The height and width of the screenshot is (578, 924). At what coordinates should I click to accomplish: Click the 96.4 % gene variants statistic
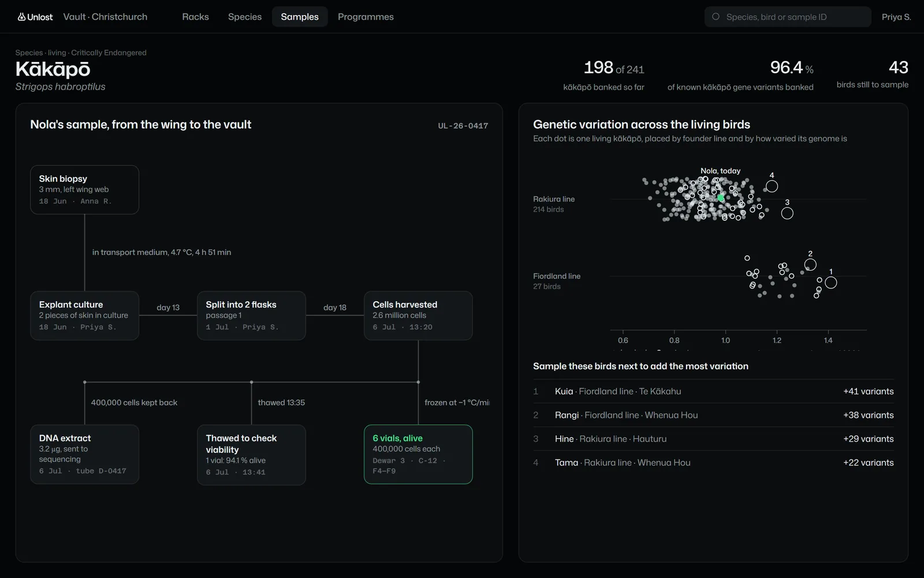tap(740, 75)
